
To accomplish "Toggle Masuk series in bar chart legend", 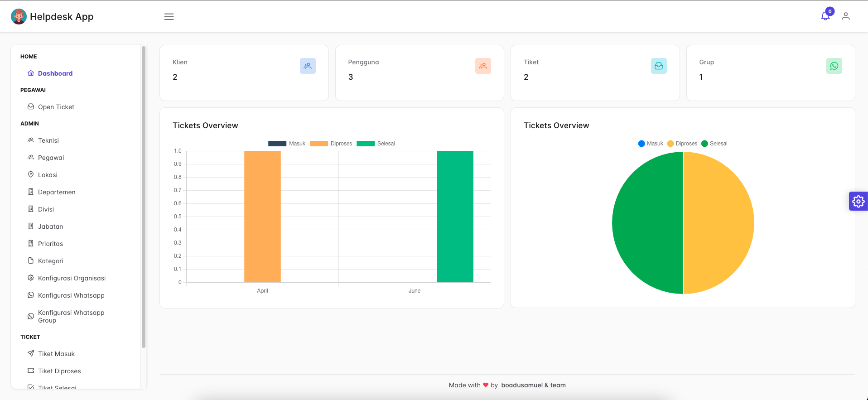I will coord(287,144).
